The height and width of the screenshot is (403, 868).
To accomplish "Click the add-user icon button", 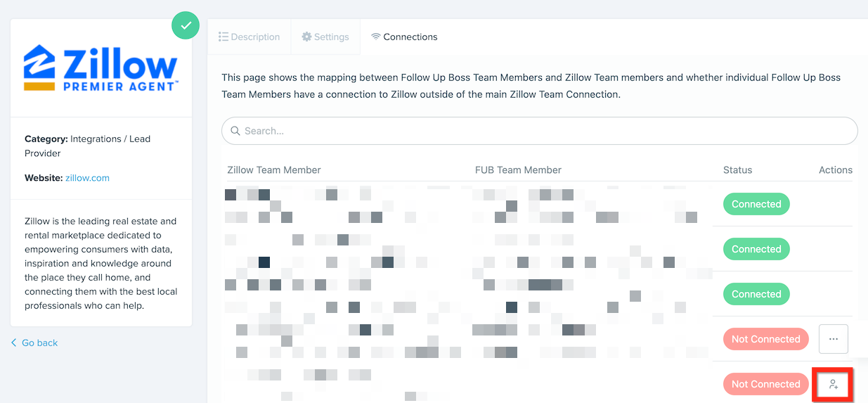I will pyautogui.click(x=833, y=384).
